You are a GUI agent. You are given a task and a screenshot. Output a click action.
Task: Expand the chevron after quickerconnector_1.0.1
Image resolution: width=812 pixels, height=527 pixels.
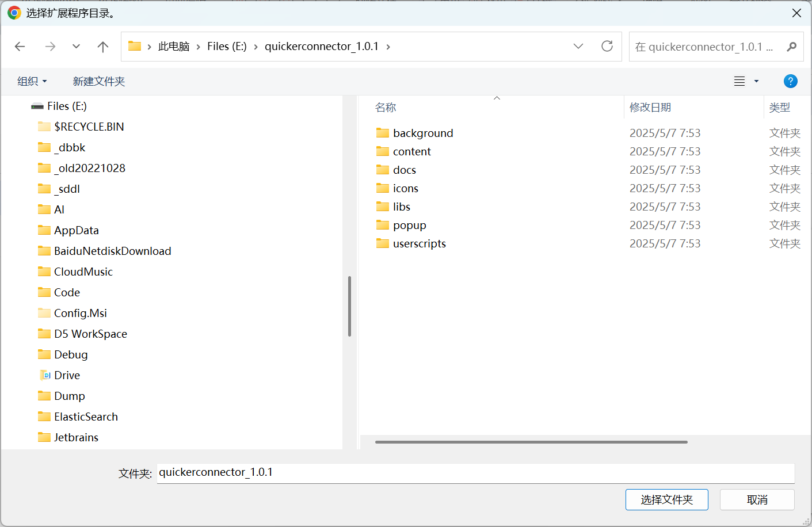(388, 47)
